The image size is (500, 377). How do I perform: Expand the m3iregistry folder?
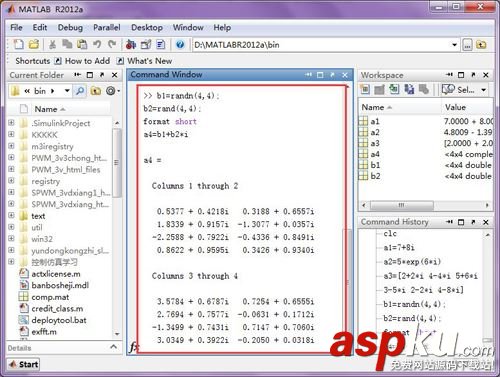(x=11, y=146)
